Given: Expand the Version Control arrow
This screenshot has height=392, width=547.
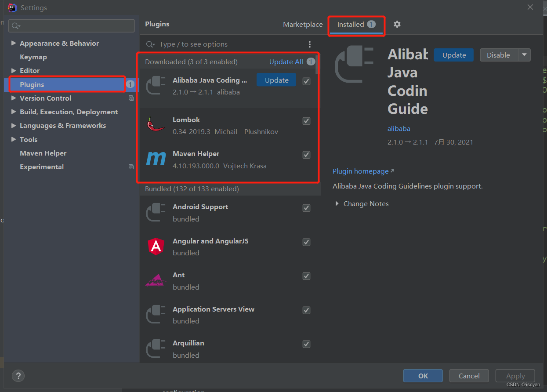Looking at the screenshot, I should tap(14, 98).
